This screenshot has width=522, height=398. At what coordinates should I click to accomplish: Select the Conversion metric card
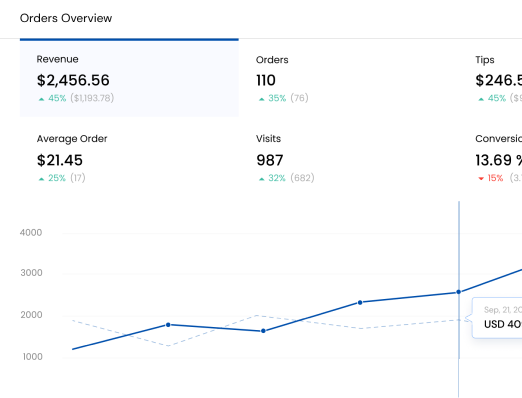click(490, 158)
